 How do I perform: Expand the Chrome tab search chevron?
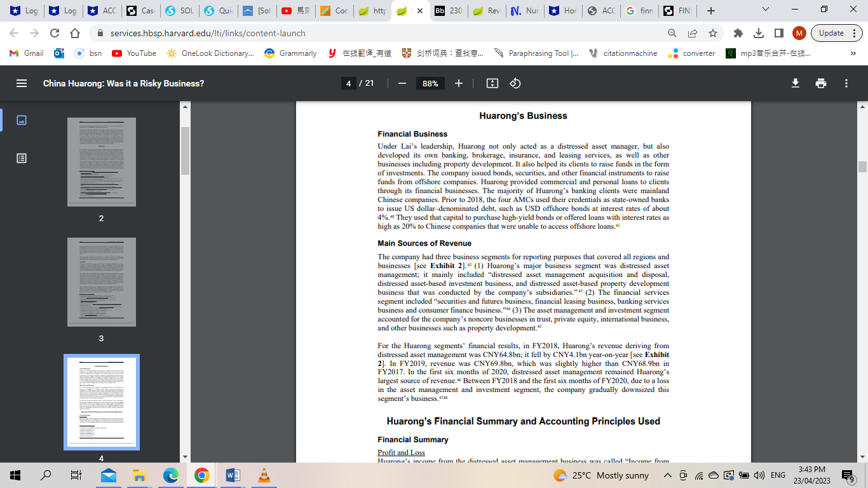[766, 10]
